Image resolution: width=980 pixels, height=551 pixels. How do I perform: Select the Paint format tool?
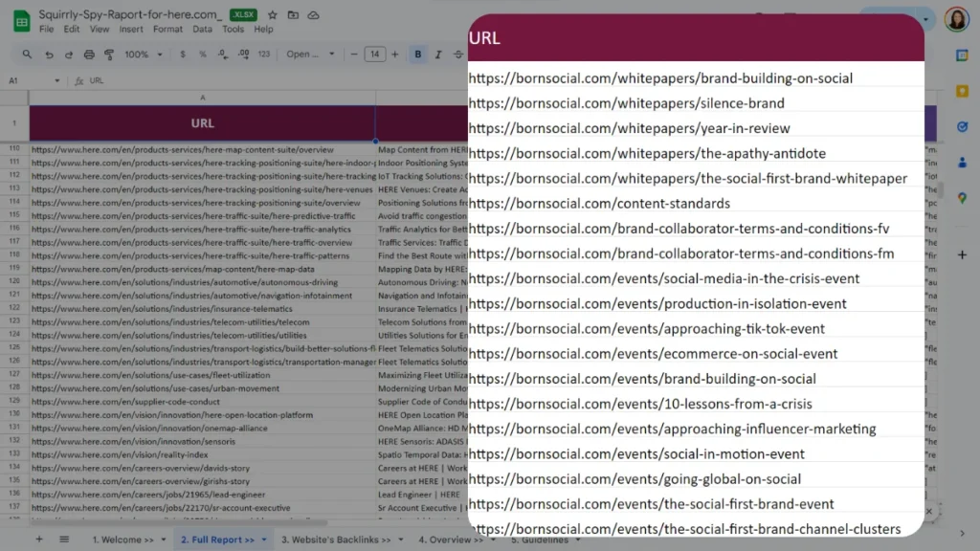click(x=108, y=55)
